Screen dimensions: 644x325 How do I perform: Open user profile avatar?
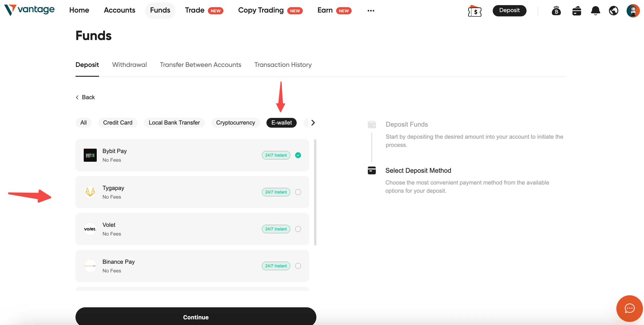pyautogui.click(x=633, y=11)
